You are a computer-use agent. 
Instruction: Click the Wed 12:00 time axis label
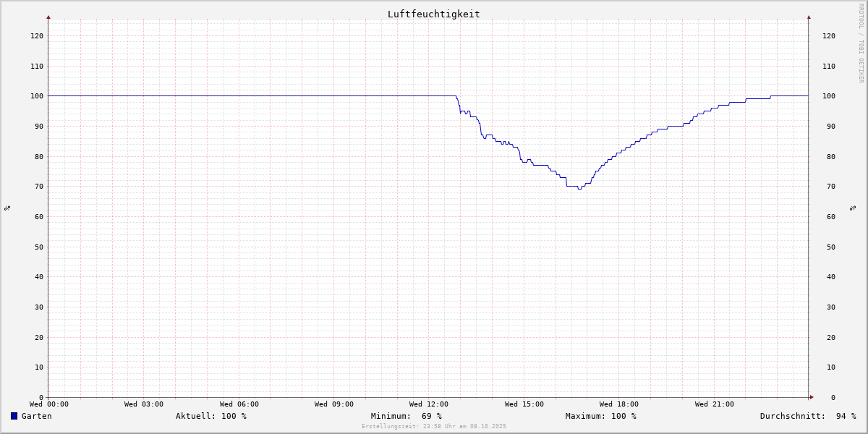pos(429,404)
